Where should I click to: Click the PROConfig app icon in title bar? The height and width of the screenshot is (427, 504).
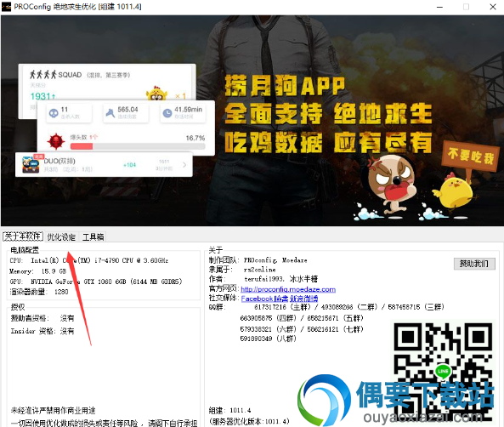(7, 7)
